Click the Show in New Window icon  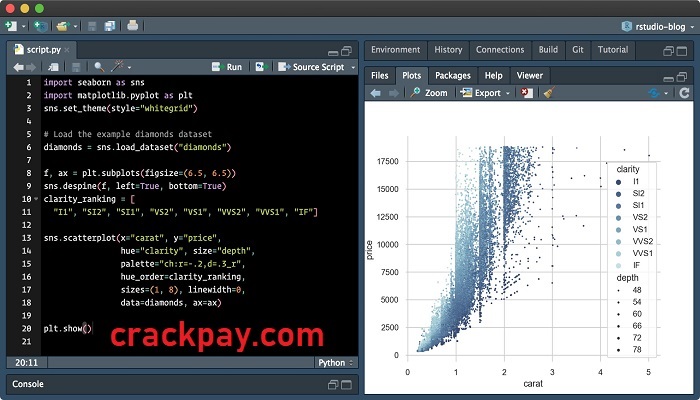(x=53, y=67)
